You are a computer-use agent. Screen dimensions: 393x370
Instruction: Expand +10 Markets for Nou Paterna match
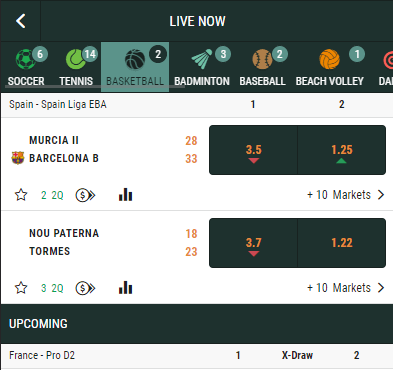pyautogui.click(x=346, y=288)
